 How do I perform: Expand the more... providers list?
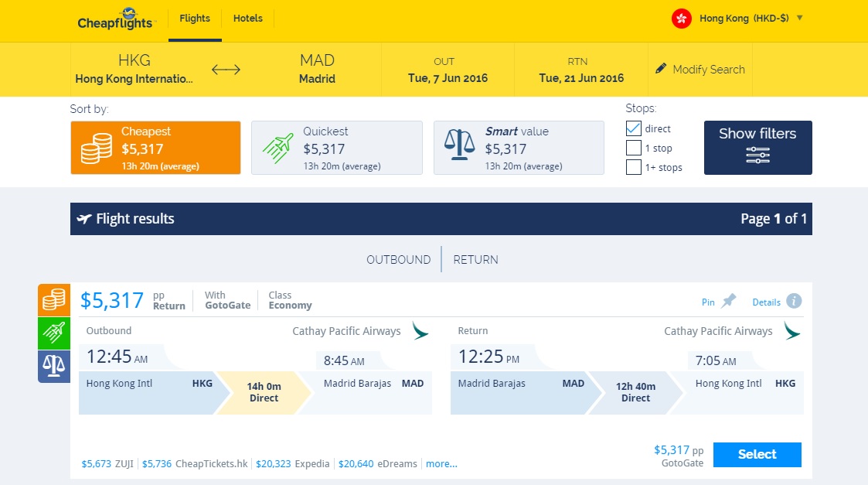(x=441, y=464)
